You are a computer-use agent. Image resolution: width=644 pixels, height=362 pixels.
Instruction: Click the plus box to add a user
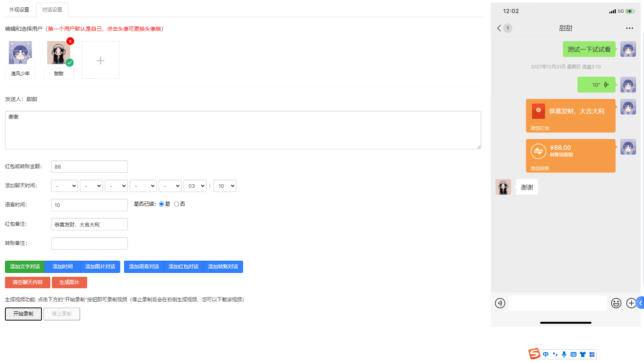(101, 60)
